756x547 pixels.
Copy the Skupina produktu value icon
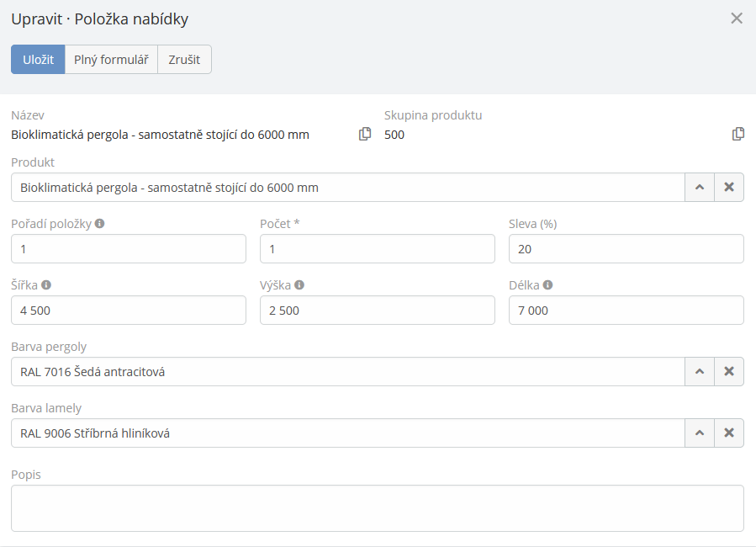coord(737,134)
